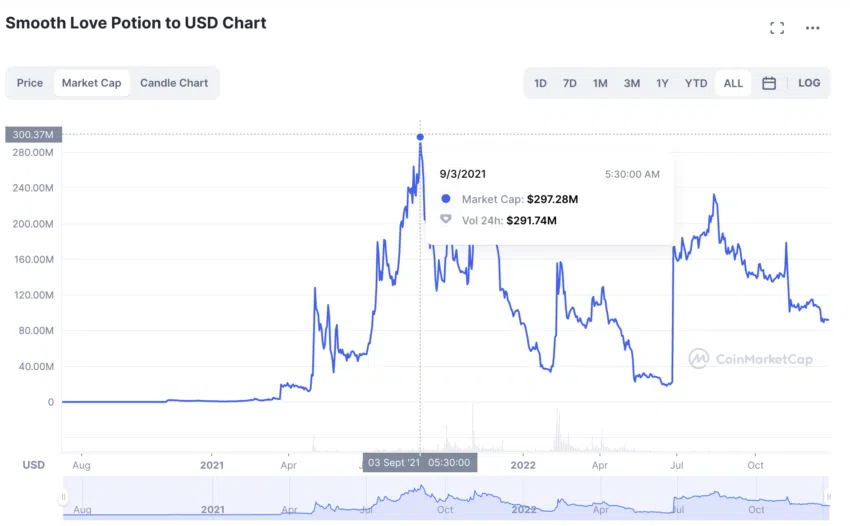Screen dimensions: 850x526
Task: Set time range to 7D
Action: pos(570,83)
